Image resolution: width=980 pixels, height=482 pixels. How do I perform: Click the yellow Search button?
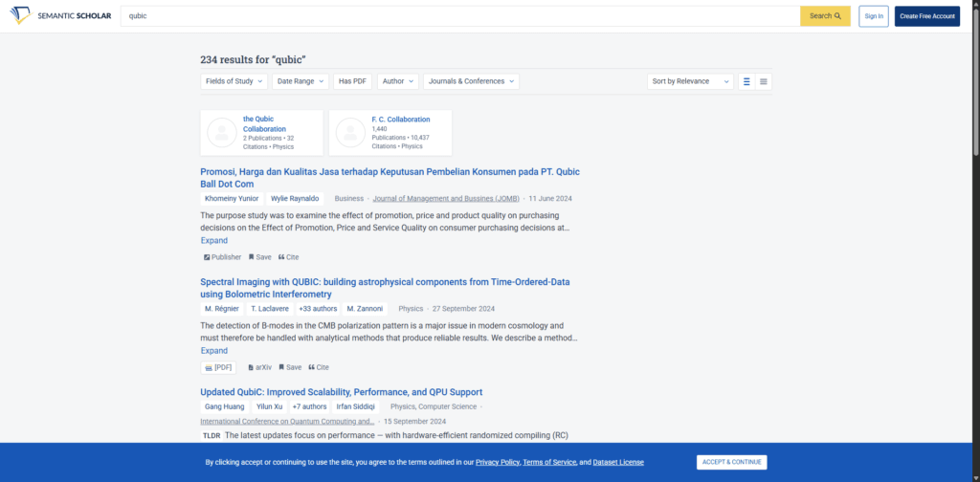click(825, 16)
